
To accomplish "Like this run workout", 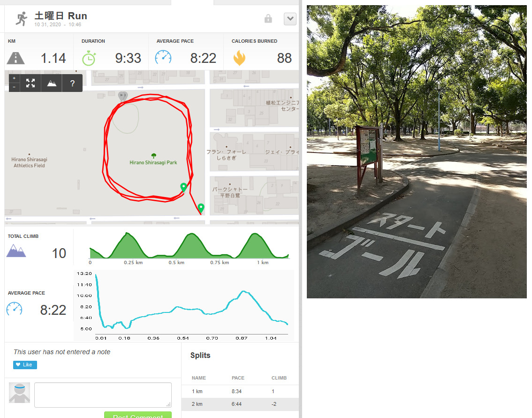I will click(x=25, y=365).
